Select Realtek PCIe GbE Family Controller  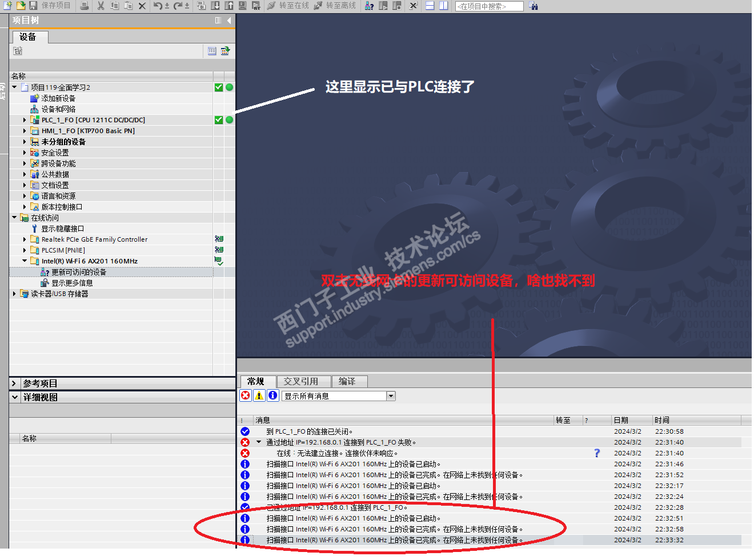point(94,239)
